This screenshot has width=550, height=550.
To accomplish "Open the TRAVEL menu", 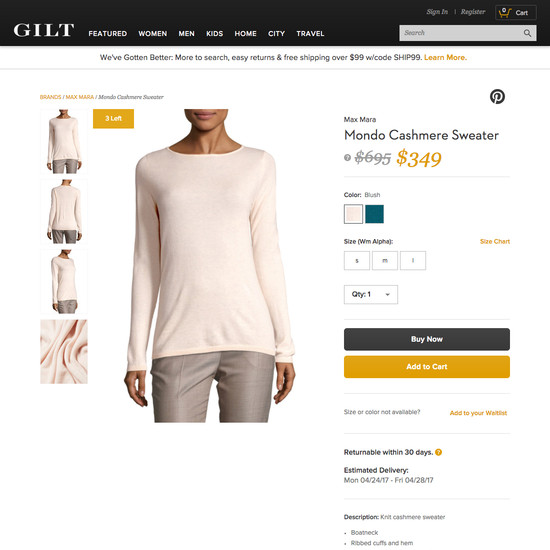I will [310, 34].
